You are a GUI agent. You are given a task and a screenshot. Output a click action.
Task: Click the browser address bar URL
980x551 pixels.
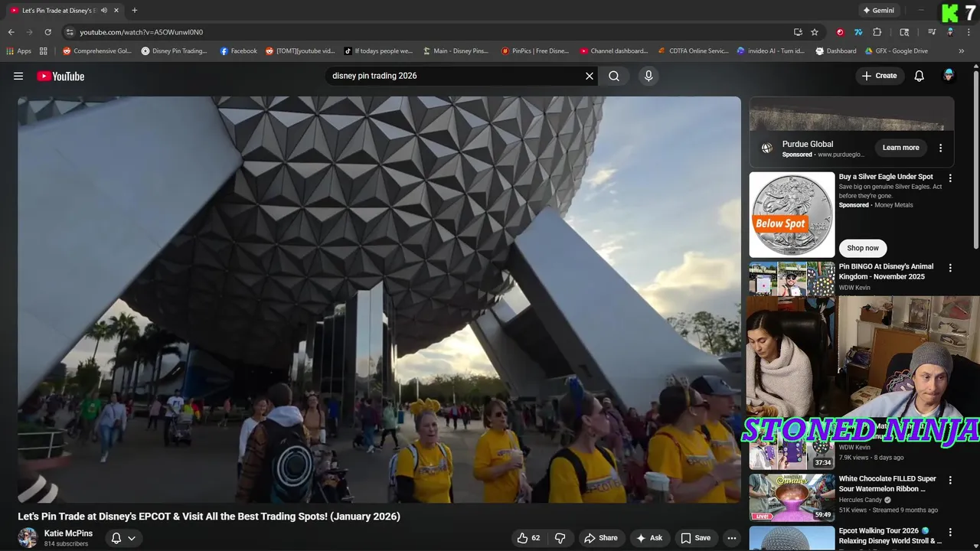click(141, 32)
